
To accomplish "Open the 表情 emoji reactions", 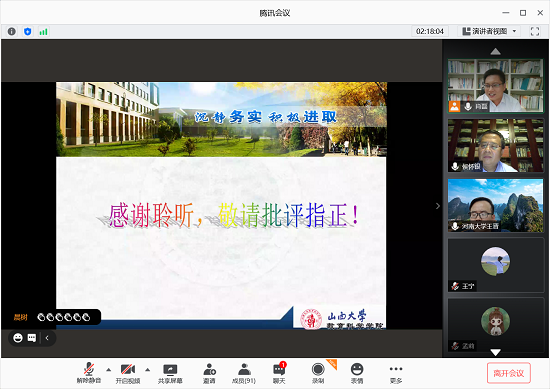I will tap(357, 374).
